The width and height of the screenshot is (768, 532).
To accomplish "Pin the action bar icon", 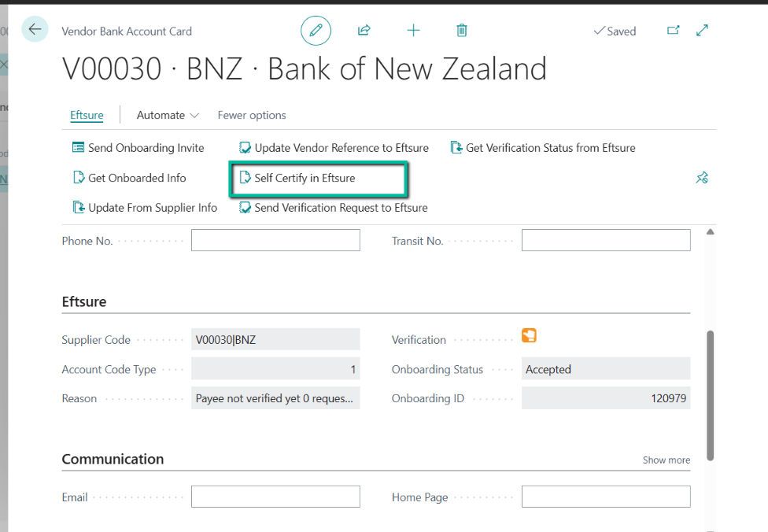I will [x=702, y=177].
